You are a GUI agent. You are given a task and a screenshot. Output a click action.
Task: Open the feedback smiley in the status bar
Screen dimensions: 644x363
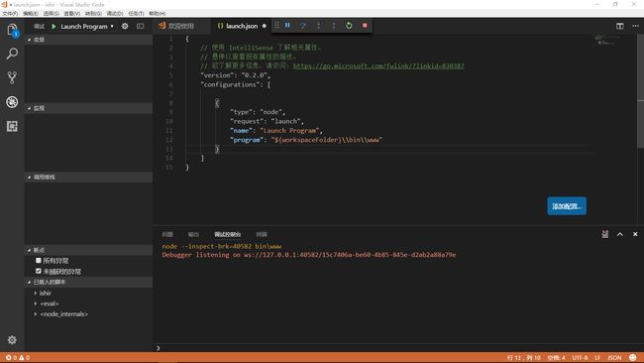tap(633, 357)
